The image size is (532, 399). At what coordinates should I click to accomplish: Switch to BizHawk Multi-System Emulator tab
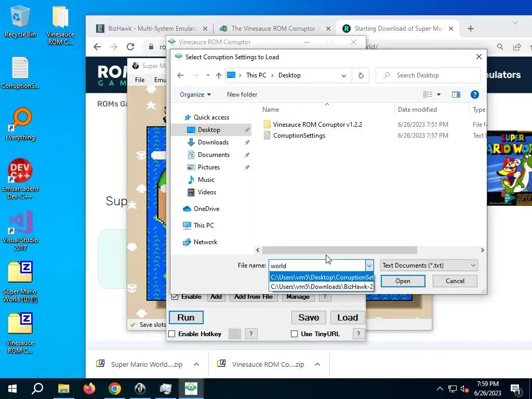point(151,29)
